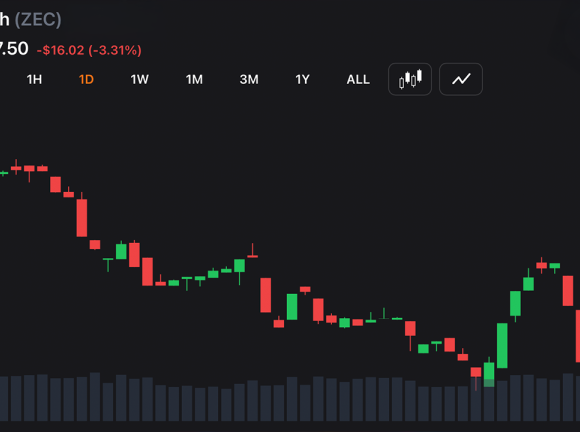The height and width of the screenshot is (432, 580).
Task: Switch to line chart view
Action: pos(461,79)
